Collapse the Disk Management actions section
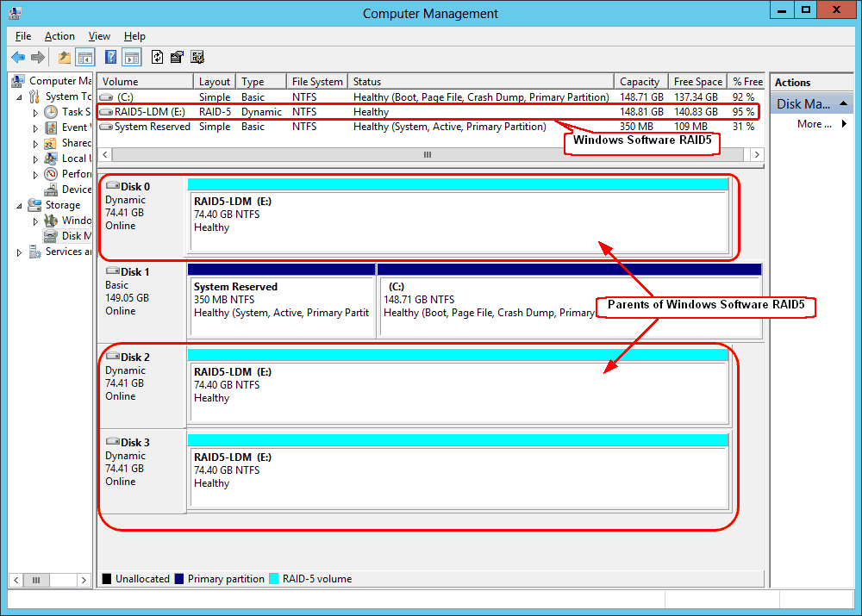Screen dimensions: 862x616 843,103
